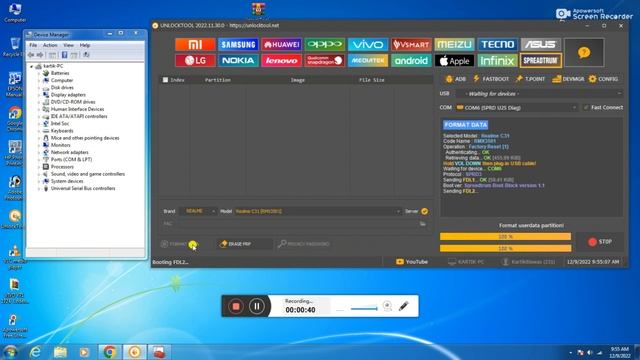Viewport: 640px width, 360px height.
Task: Select the Meizu brand tile
Action: click(x=454, y=44)
